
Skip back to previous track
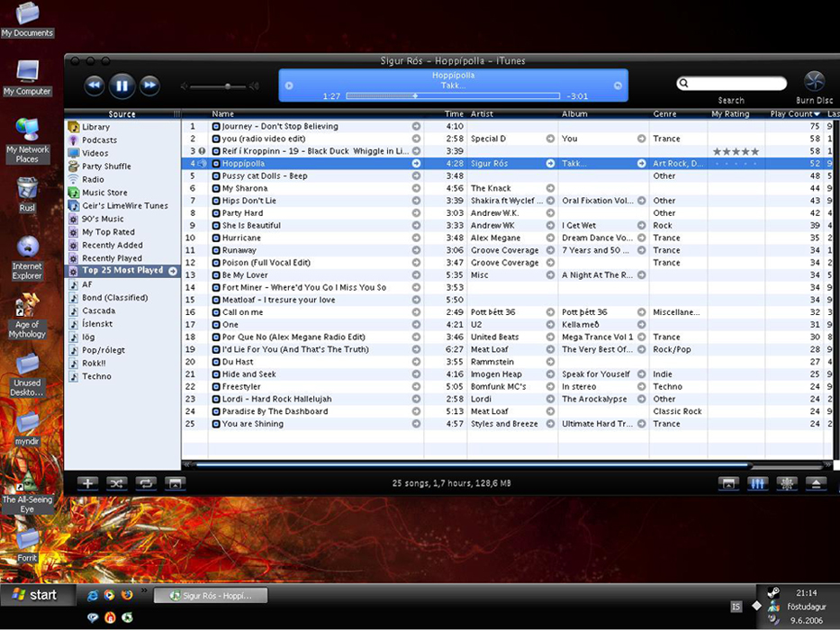point(95,85)
